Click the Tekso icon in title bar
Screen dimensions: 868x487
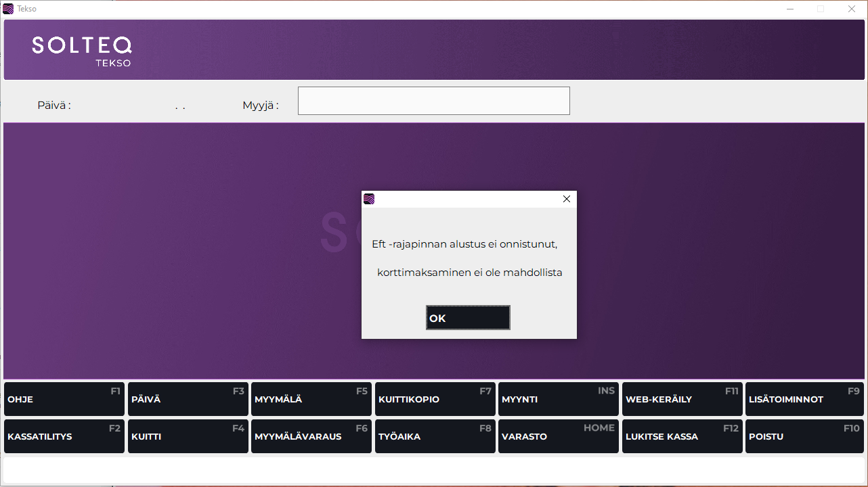[8, 9]
